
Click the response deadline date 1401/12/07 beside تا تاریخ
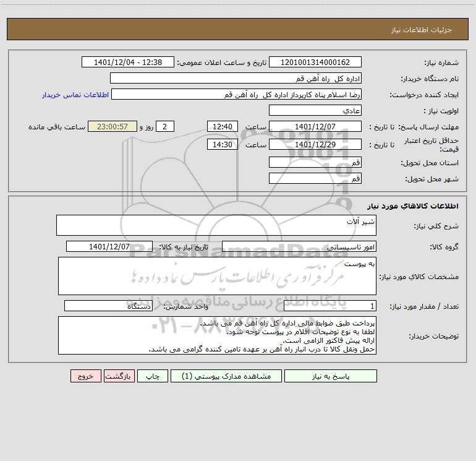click(315, 127)
